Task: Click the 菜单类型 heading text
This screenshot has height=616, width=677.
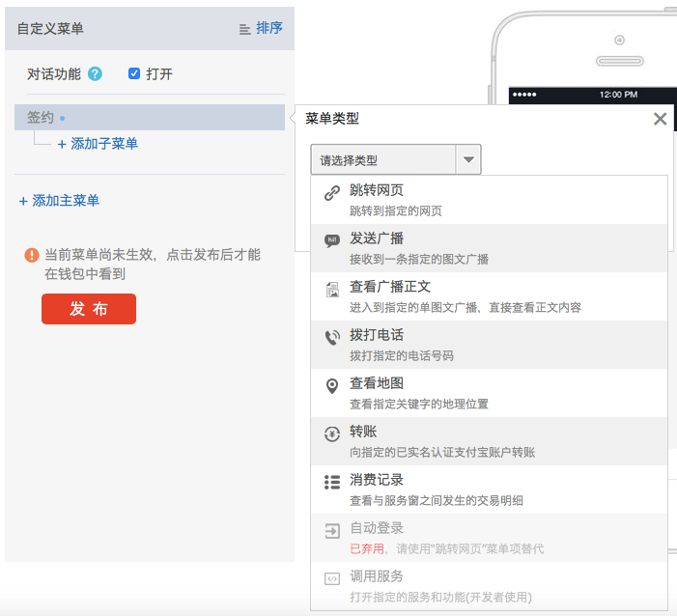Action: [332, 119]
